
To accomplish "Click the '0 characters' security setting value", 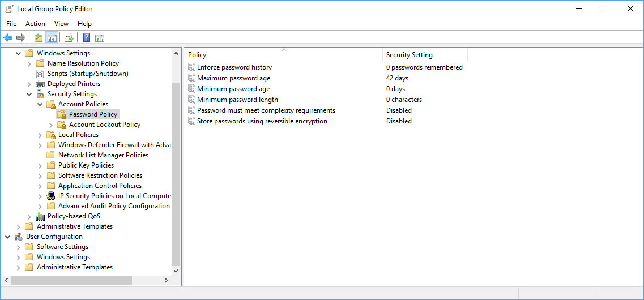I will pyautogui.click(x=404, y=99).
